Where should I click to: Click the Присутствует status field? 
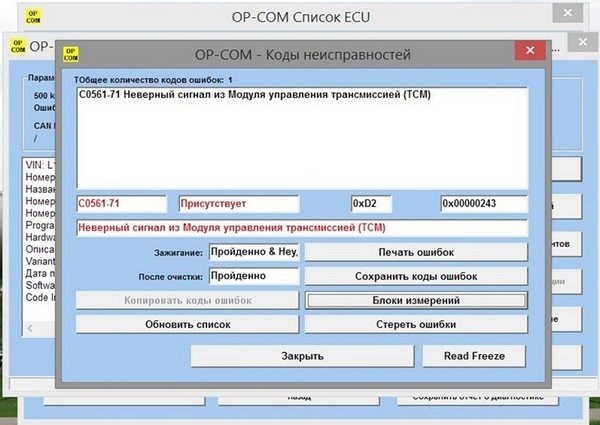pyautogui.click(x=238, y=203)
